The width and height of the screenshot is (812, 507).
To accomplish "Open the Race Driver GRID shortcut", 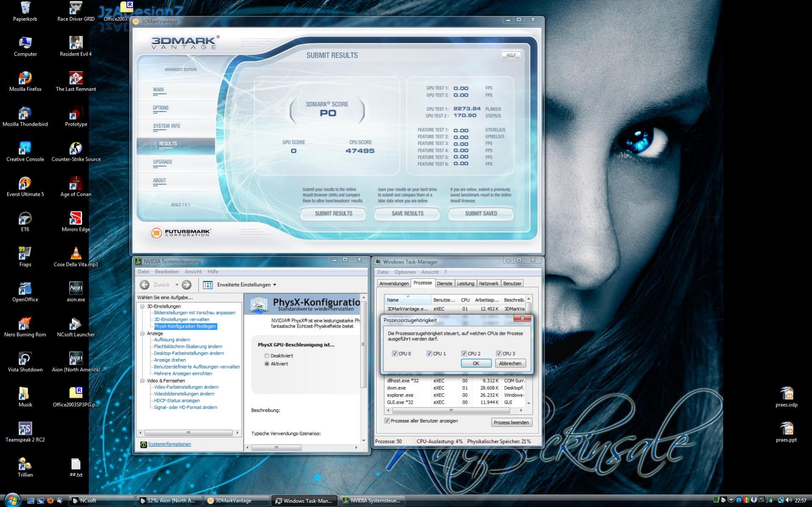I will (76, 12).
